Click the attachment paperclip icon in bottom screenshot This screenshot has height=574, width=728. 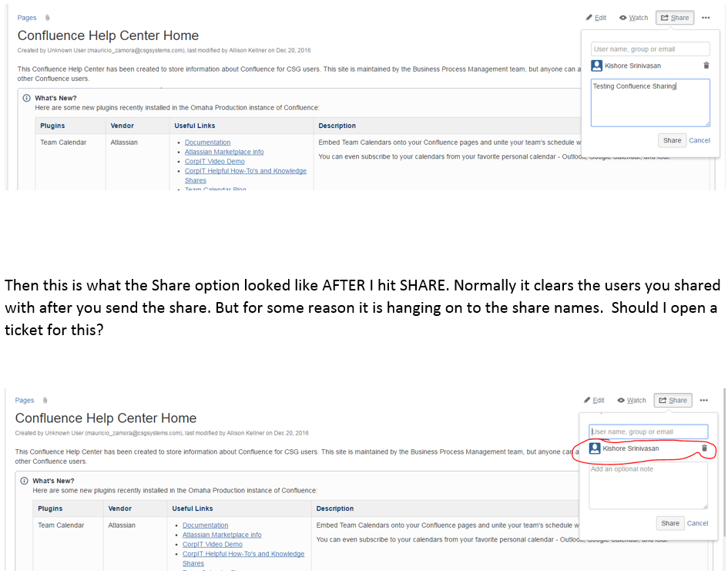pos(45,401)
